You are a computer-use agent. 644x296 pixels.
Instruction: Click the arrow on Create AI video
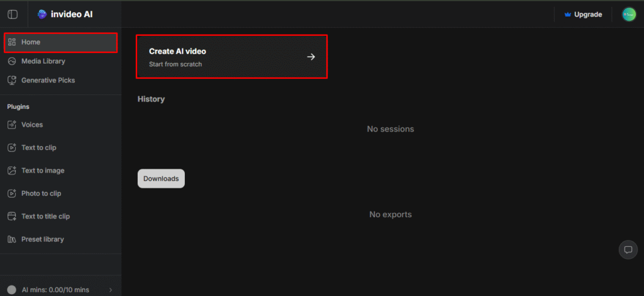coord(311,57)
